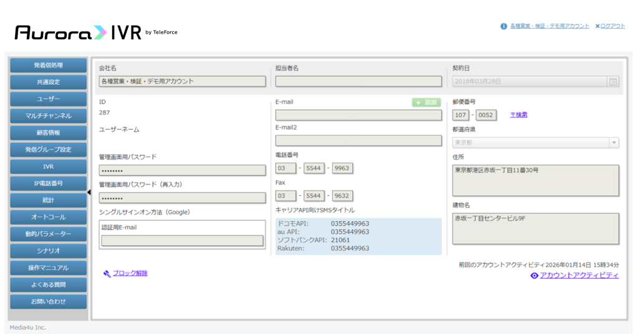
Task: Open the calendar picker for 契約日
Action: [x=613, y=82]
